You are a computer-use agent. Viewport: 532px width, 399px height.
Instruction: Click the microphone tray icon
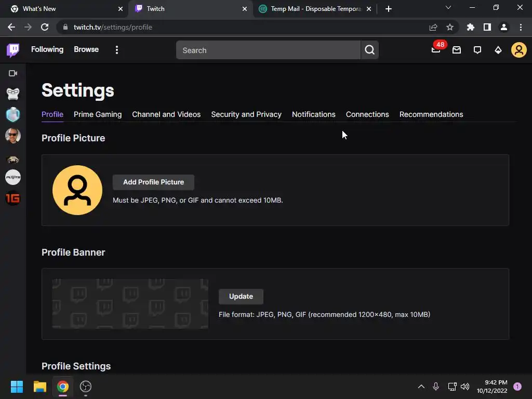tap(436, 387)
